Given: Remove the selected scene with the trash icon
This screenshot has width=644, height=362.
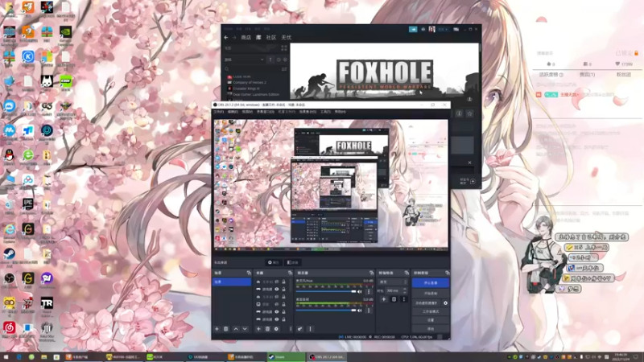Looking at the screenshot, I should click(x=226, y=329).
